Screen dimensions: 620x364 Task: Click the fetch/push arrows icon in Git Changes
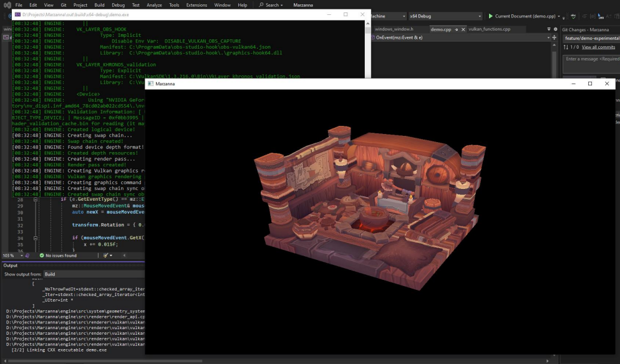coord(566,47)
